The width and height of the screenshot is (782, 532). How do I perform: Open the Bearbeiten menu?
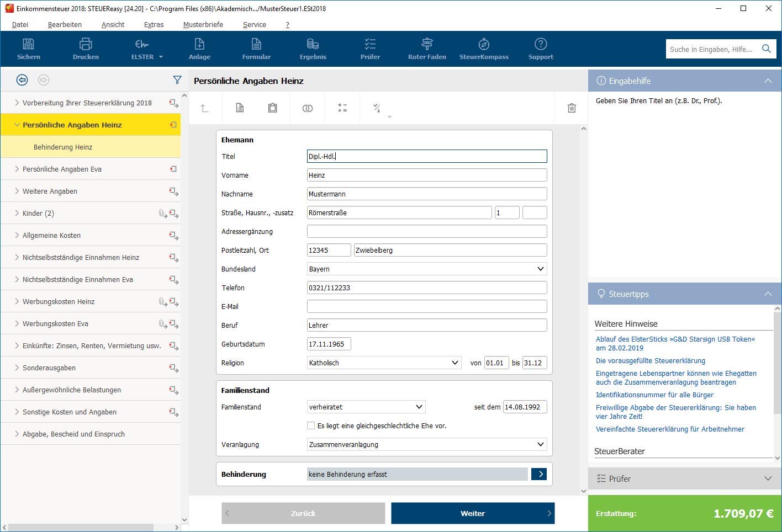coord(65,24)
